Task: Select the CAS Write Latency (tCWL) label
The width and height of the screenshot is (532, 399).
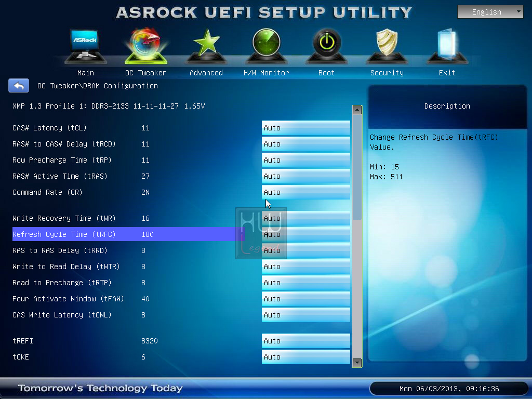Action: pyautogui.click(x=62, y=315)
